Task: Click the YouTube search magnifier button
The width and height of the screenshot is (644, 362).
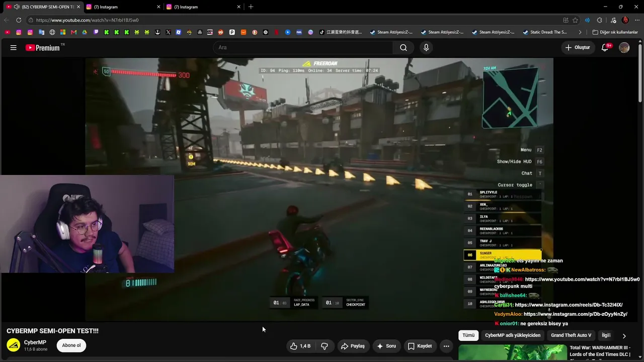Action: point(404,48)
